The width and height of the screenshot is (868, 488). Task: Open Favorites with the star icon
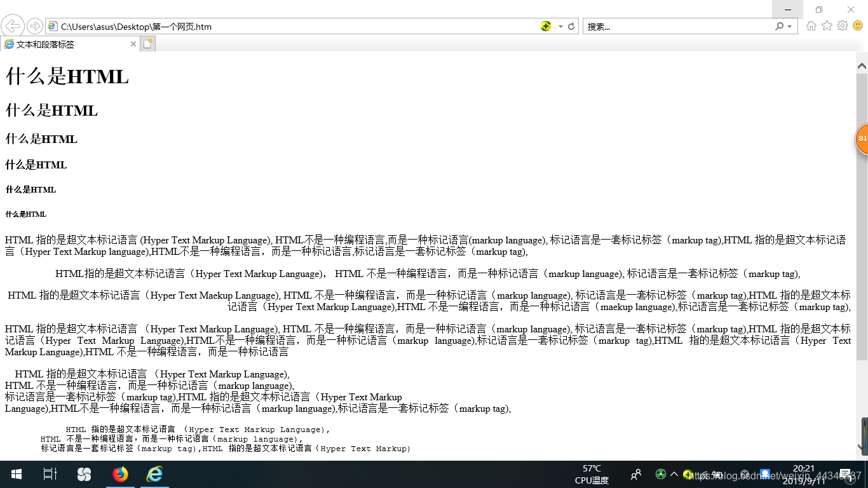(x=827, y=26)
